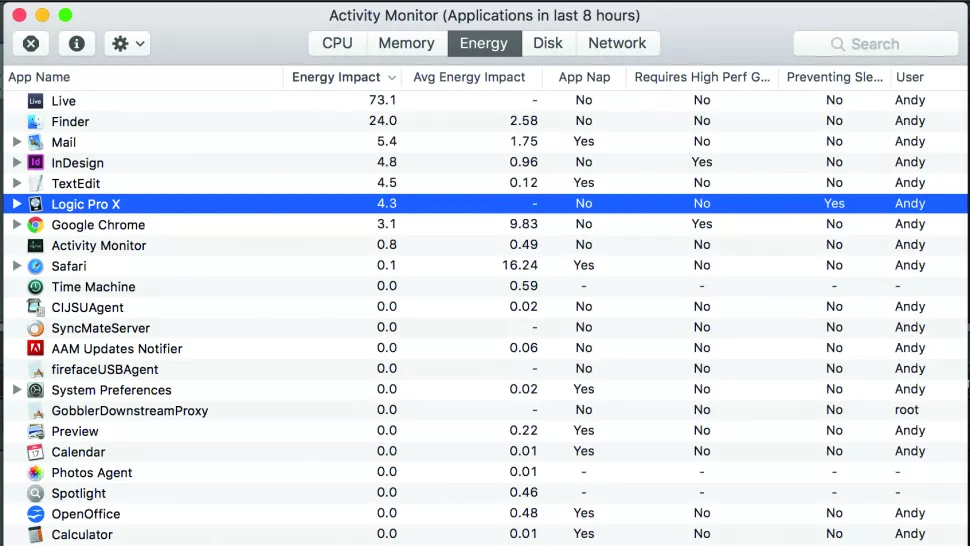Viewport: 970px width, 546px height.
Task: Click the Safari compass icon
Action: pos(35,266)
